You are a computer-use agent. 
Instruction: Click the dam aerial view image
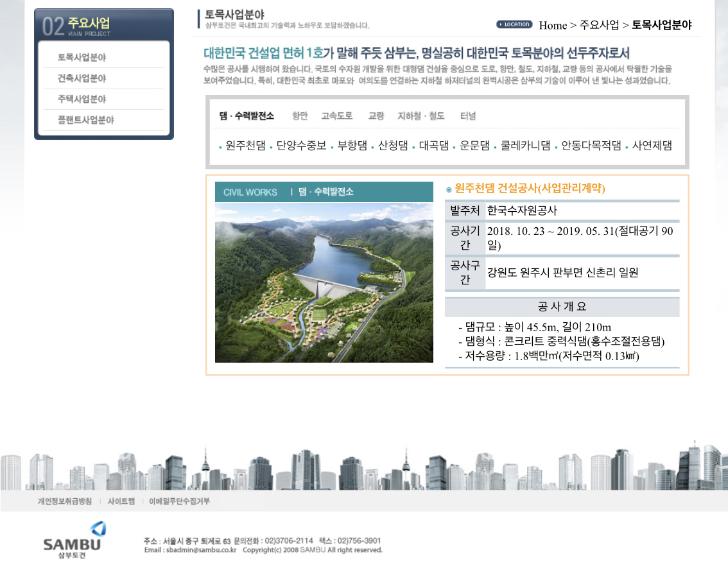click(x=324, y=282)
